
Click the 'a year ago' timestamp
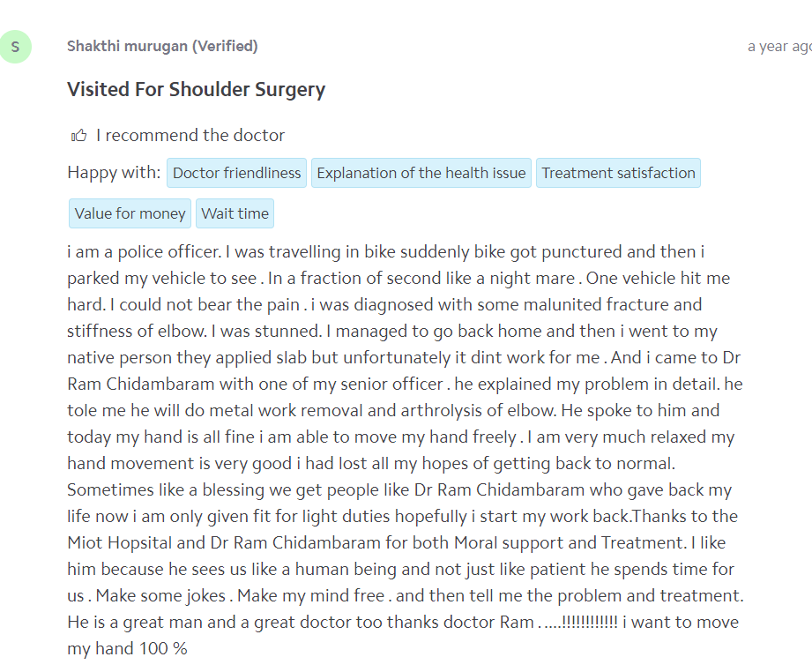point(778,47)
